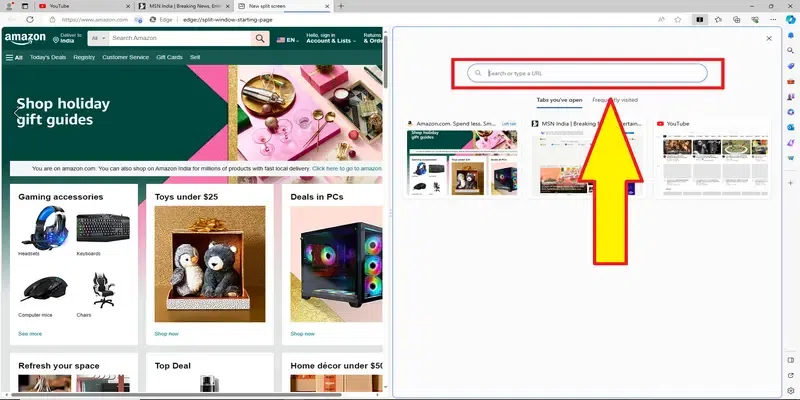Click See more under Gaming accessories
The width and height of the screenshot is (800, 400).
[30, 334]
